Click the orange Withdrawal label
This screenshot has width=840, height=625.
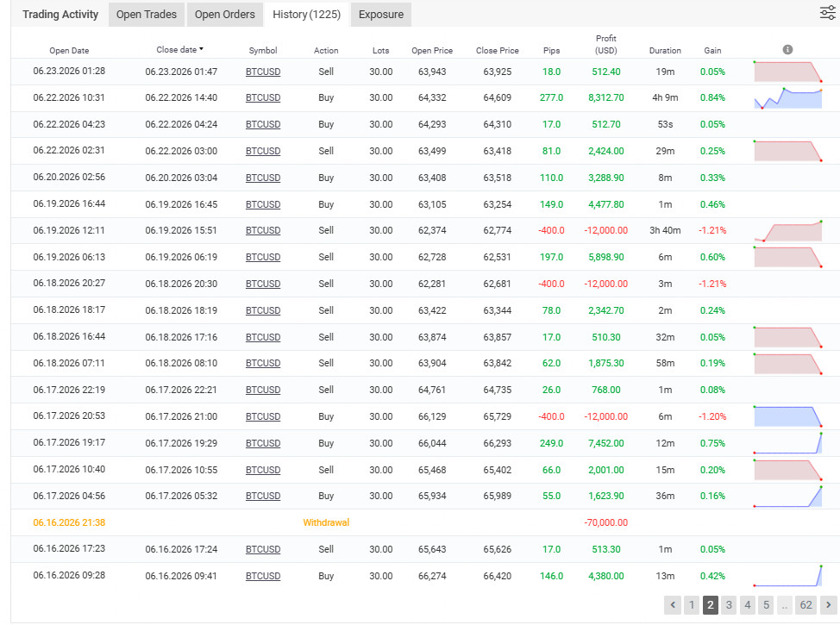click(x=326, y=522)
